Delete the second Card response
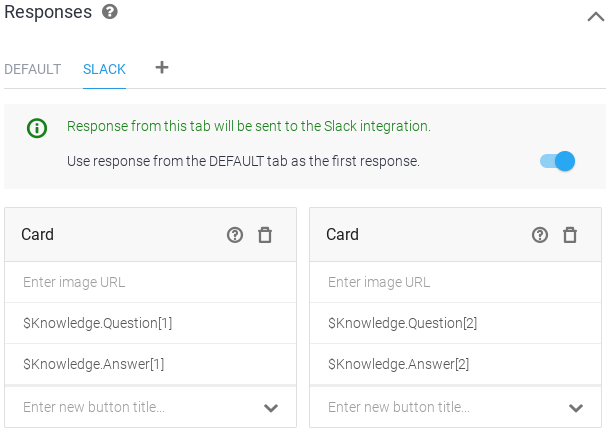 point(570,235)
